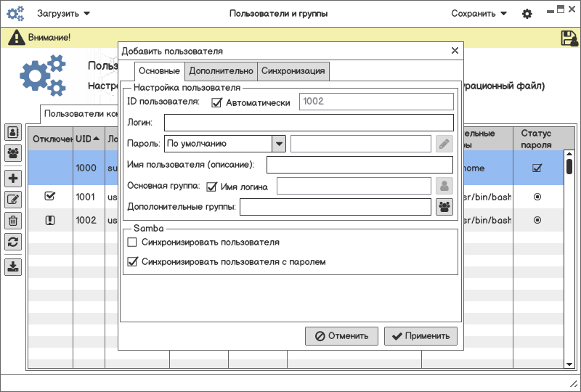The height and width of the screenshot is (392, 581).
Task: Select the single user view sidebar icon
Action: (x=13, y=132)
